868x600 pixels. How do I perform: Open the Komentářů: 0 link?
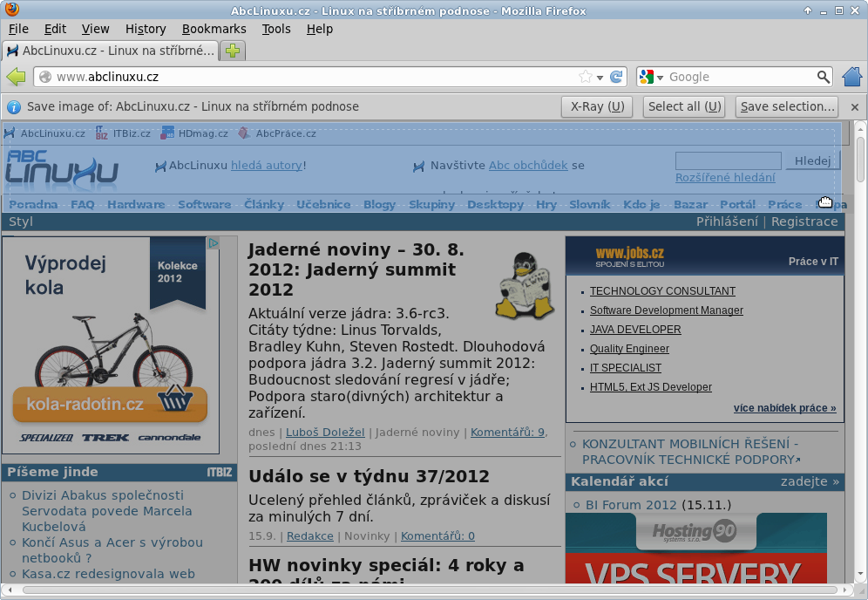pyautogui.click(x=437, y=535)
